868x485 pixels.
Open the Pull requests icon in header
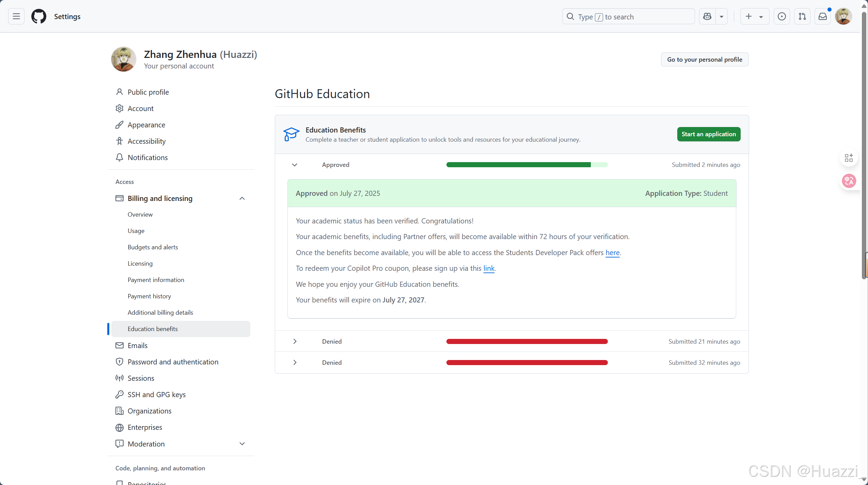pyautogui.click(x=802, y=16)
